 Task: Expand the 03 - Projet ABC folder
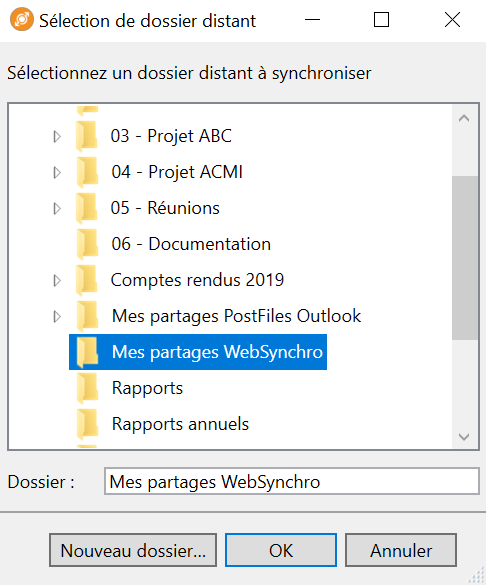click(57, 136)
